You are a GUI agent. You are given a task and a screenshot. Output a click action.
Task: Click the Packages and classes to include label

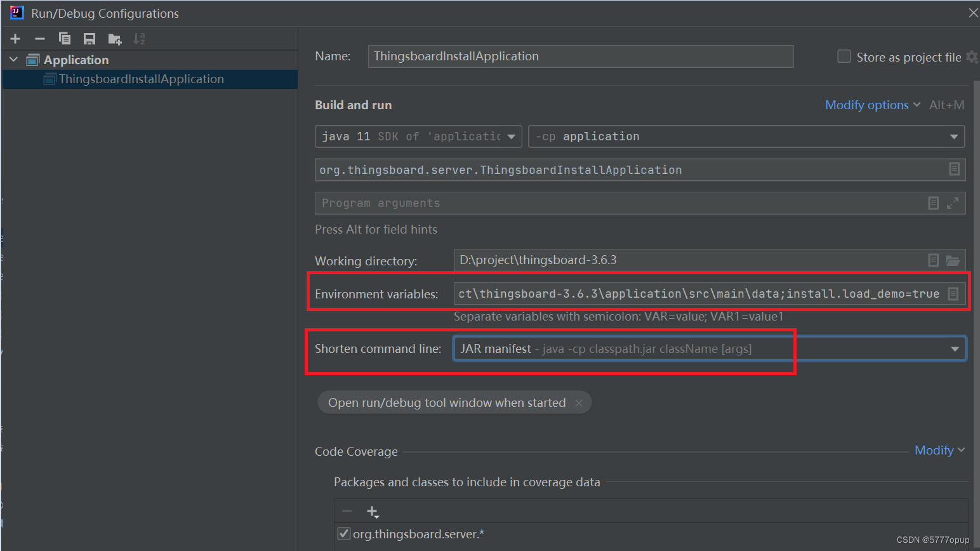click(x=467, y=482)
